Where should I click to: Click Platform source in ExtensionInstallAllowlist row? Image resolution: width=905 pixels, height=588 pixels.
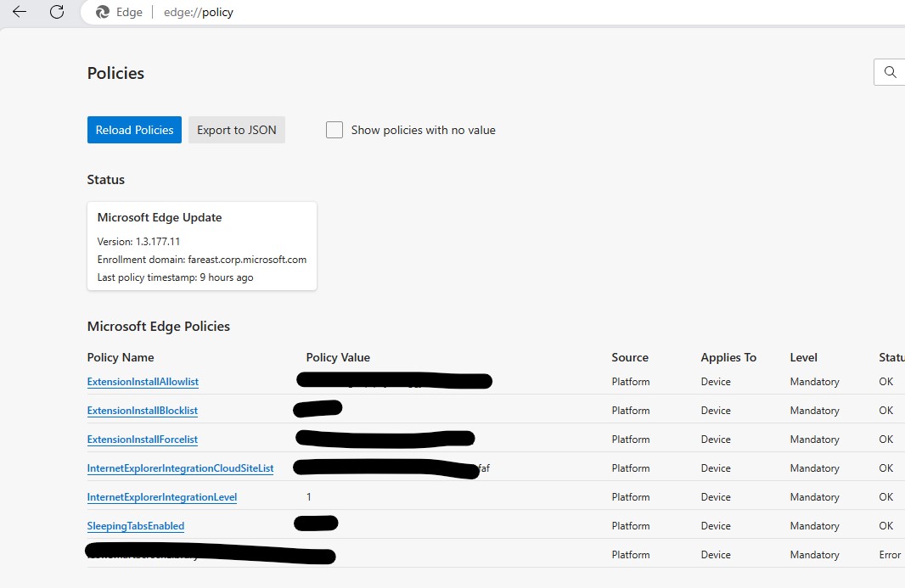(630, 382)
